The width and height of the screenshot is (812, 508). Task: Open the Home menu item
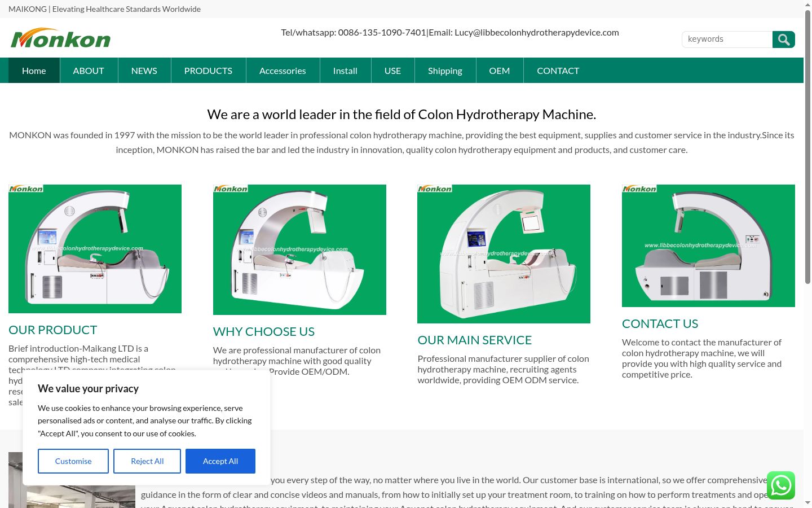click(x=34, y=71)
